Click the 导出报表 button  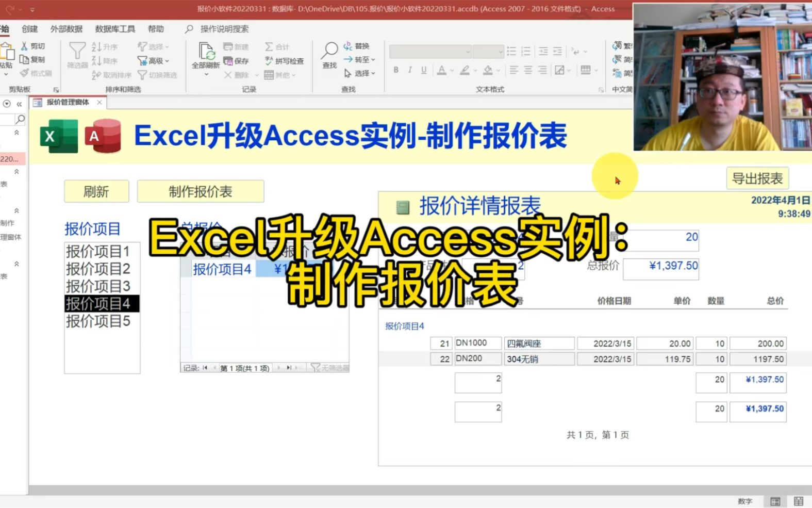click(757, 178)
